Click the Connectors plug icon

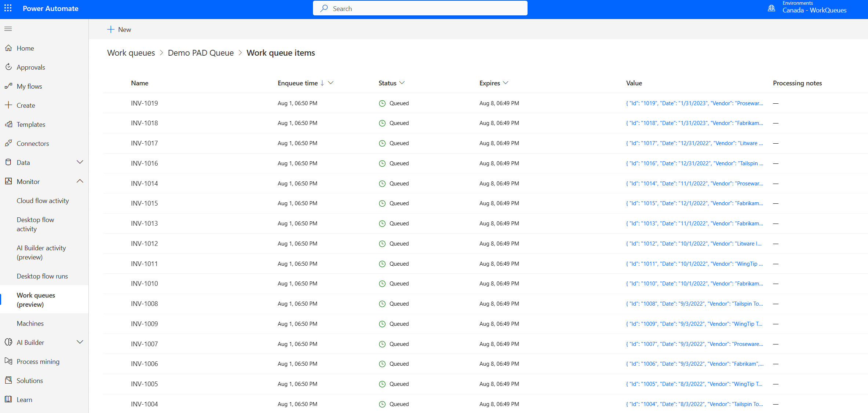point(8,143)
